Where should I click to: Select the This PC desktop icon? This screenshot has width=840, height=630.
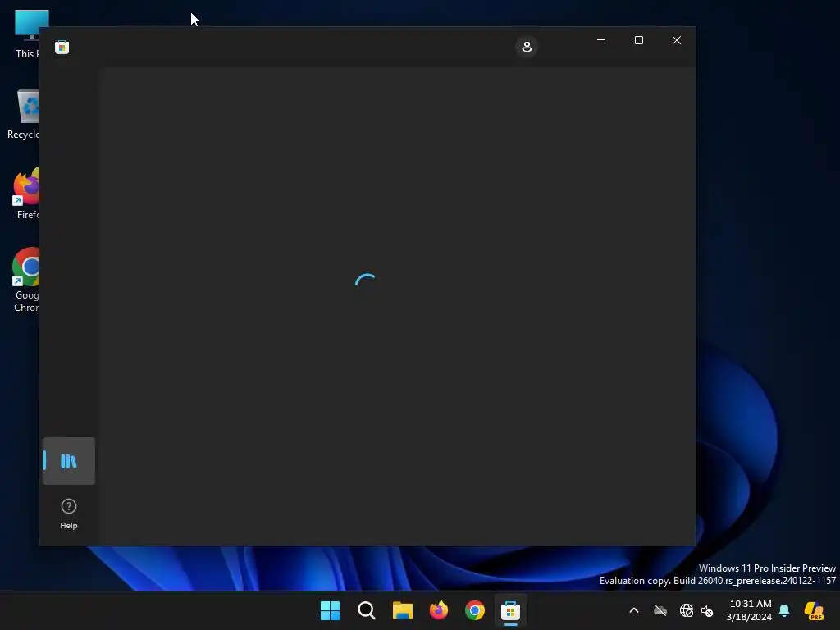click(x=28, y=34)
